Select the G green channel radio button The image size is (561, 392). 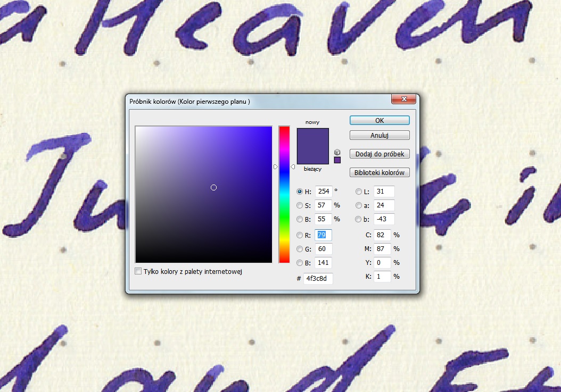[300, 249]
